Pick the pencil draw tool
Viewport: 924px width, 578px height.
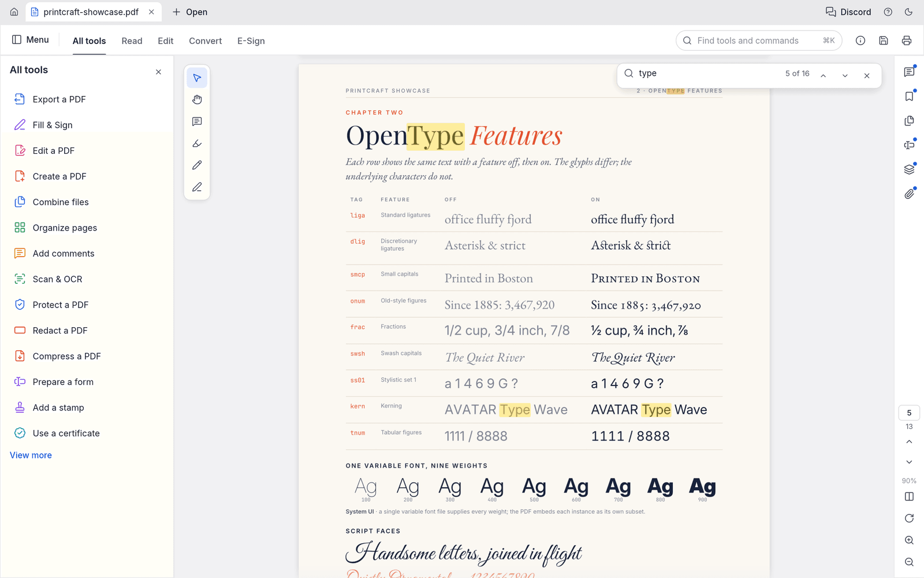(x=197, y=165)
